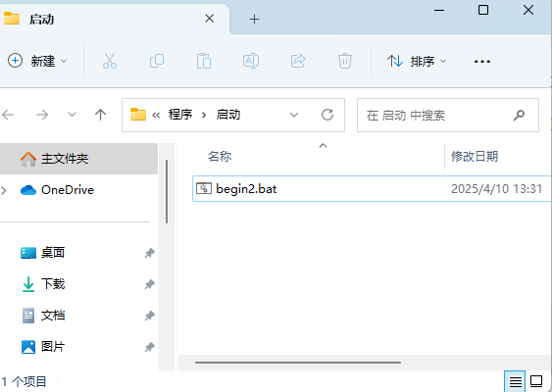The height and width of the screenshot is (392, 552).
Task: Click the Rename icon in toolbar
Action: pyautogui.click(x=251, y=61)
